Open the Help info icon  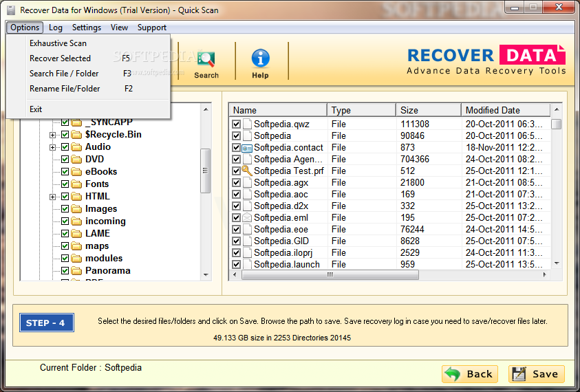click(x=260, y=58)
